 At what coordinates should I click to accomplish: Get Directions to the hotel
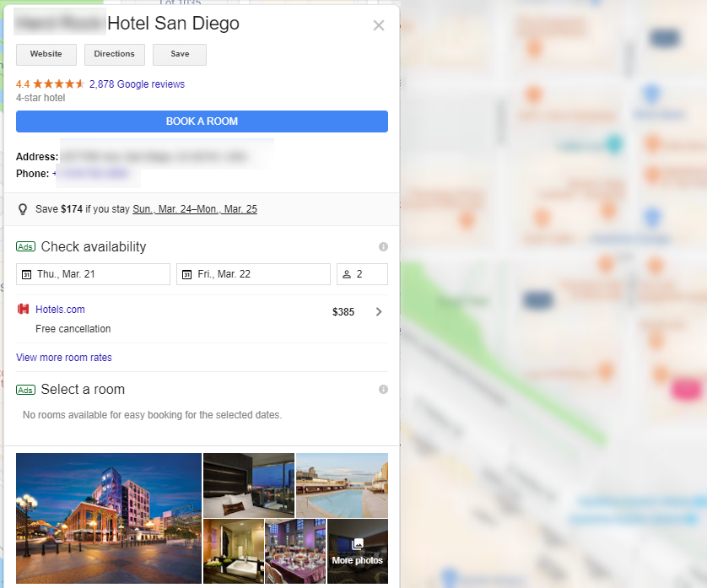coord(115,54)
